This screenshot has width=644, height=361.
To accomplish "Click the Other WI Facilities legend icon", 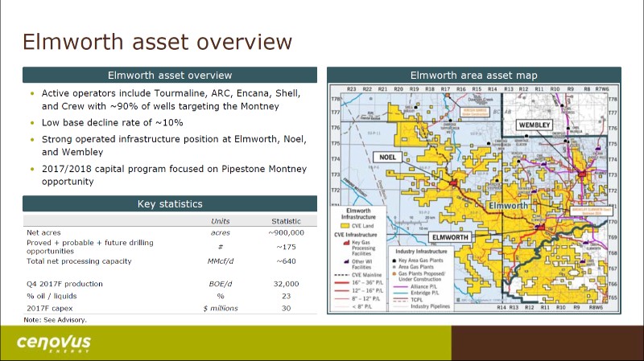I will [x=347, y=261].
